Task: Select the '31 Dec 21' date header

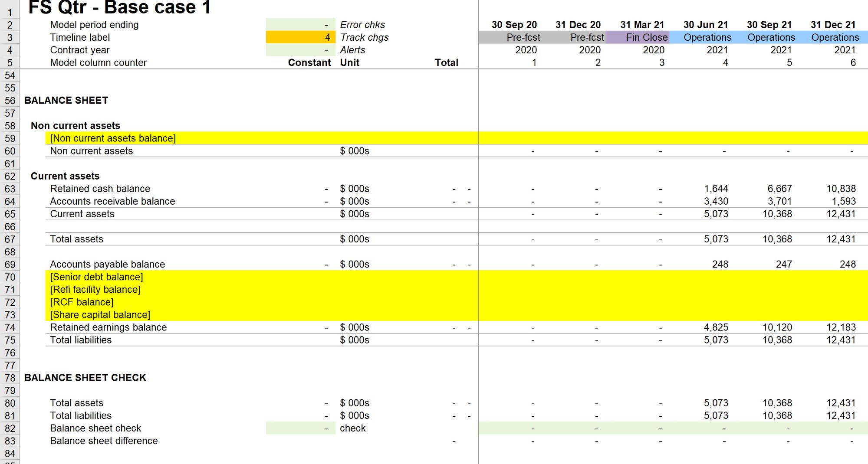Action: (833, 25)
